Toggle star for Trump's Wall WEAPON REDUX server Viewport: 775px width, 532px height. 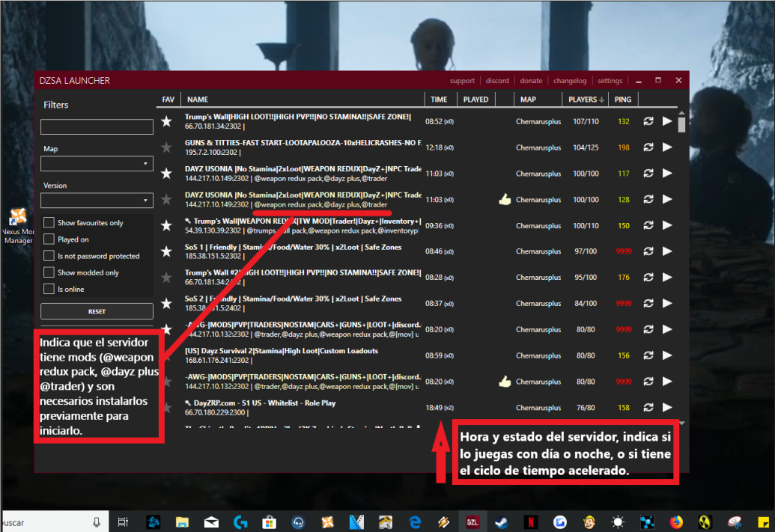166,225
